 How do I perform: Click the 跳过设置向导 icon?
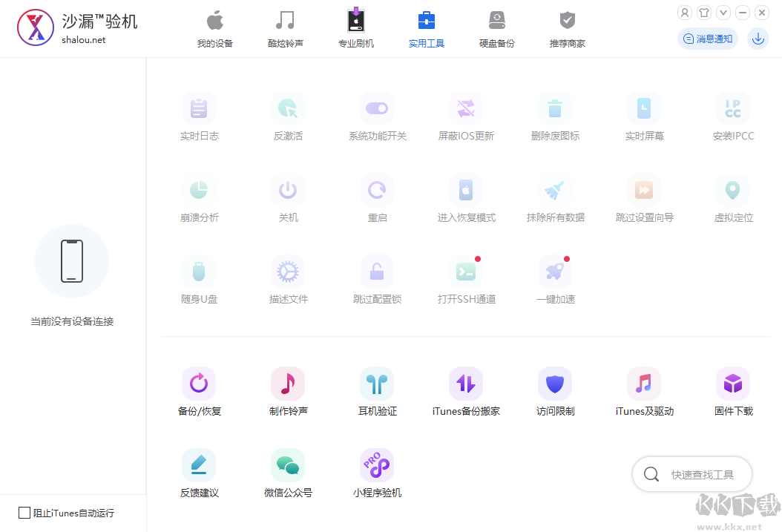pyautogui.click(x=644, y=191)
